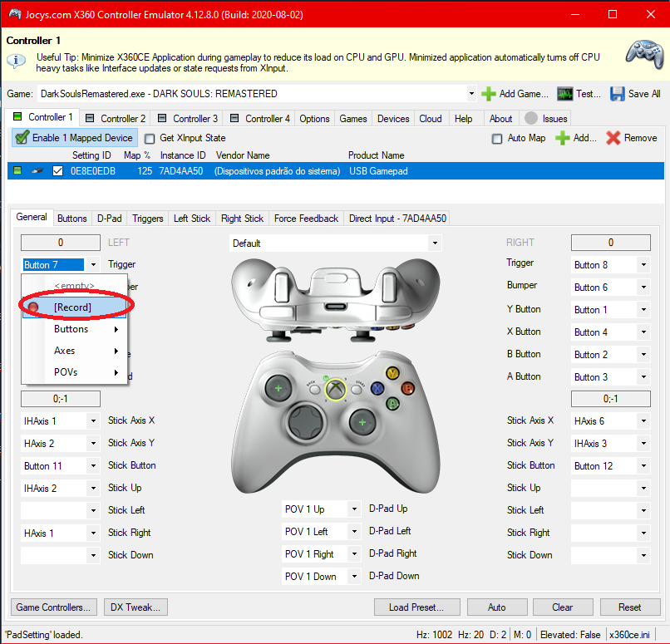Open the left Stick Down empty dropdown
Image resolution: width=670 pixels, height=644 pixels.
click(x=93, y=555)
